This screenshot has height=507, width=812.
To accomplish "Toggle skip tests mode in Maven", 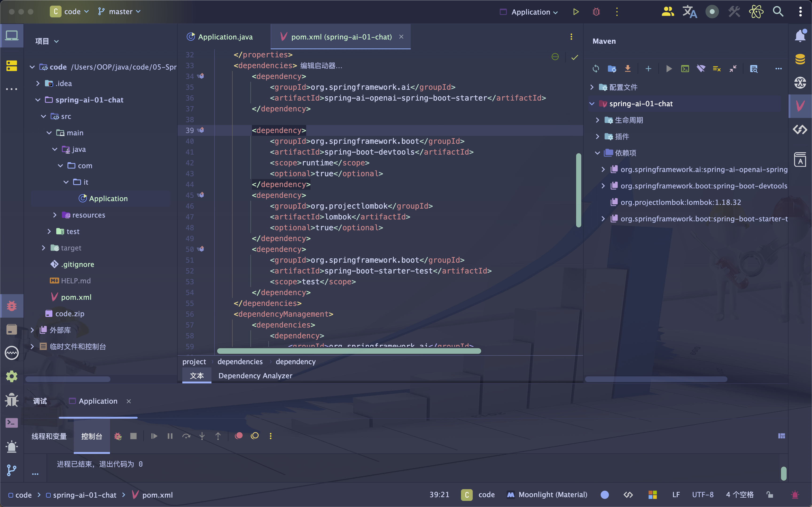I will (717, 69).
